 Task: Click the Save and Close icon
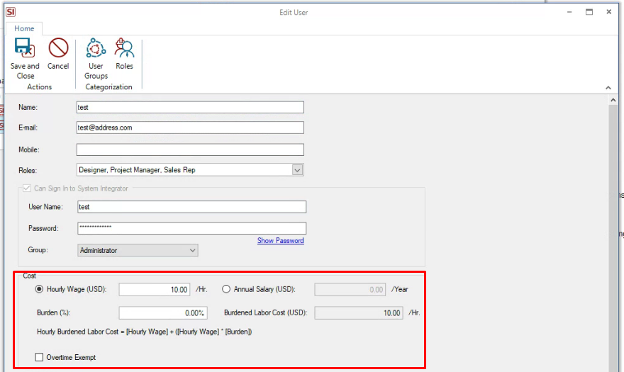click(x=25, y=48)
